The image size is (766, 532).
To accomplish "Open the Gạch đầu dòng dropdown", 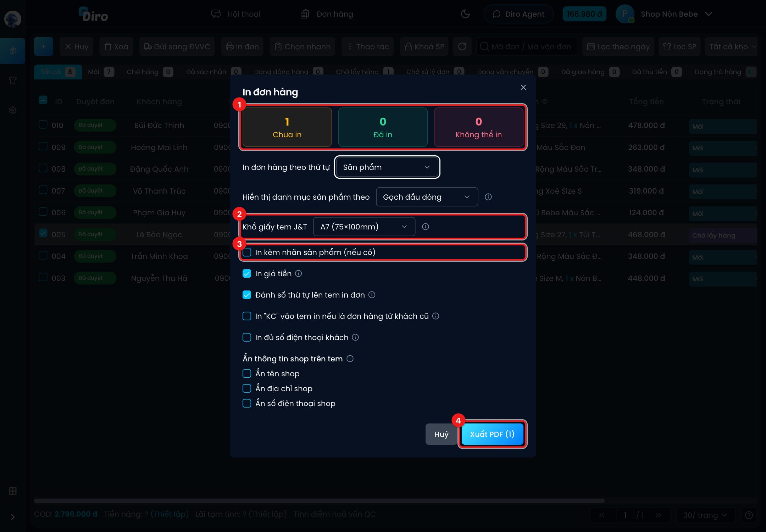I will coord(427,197).
